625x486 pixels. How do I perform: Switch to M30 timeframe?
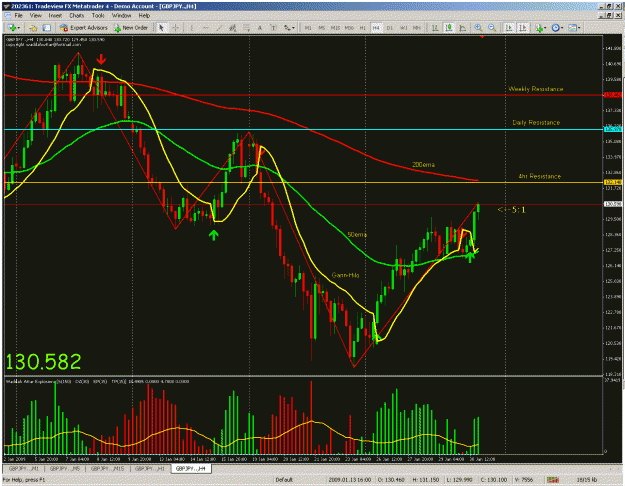click(x=349, y=28)
